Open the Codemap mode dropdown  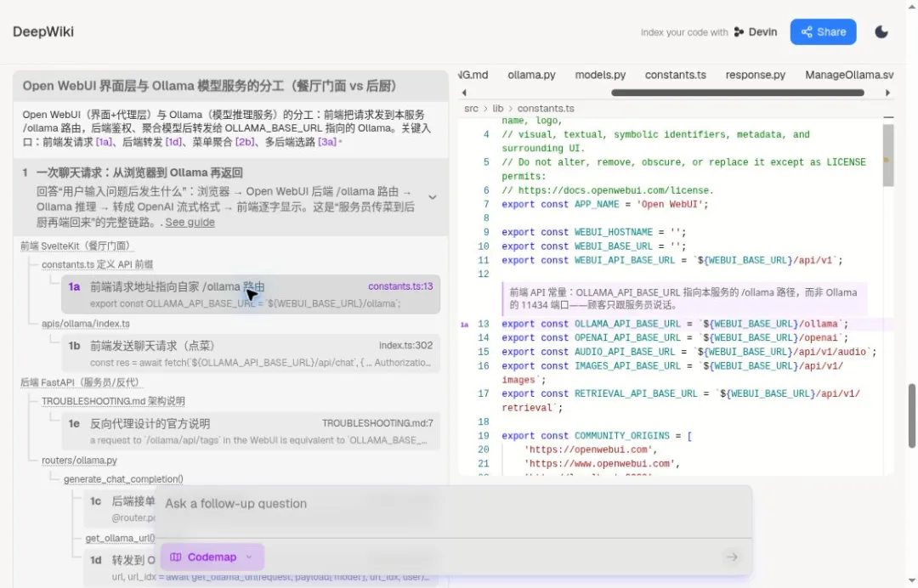click(212, 557)
